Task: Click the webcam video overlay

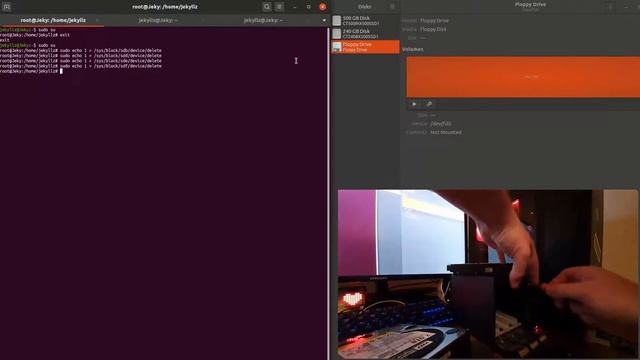Action: [487, 274]
